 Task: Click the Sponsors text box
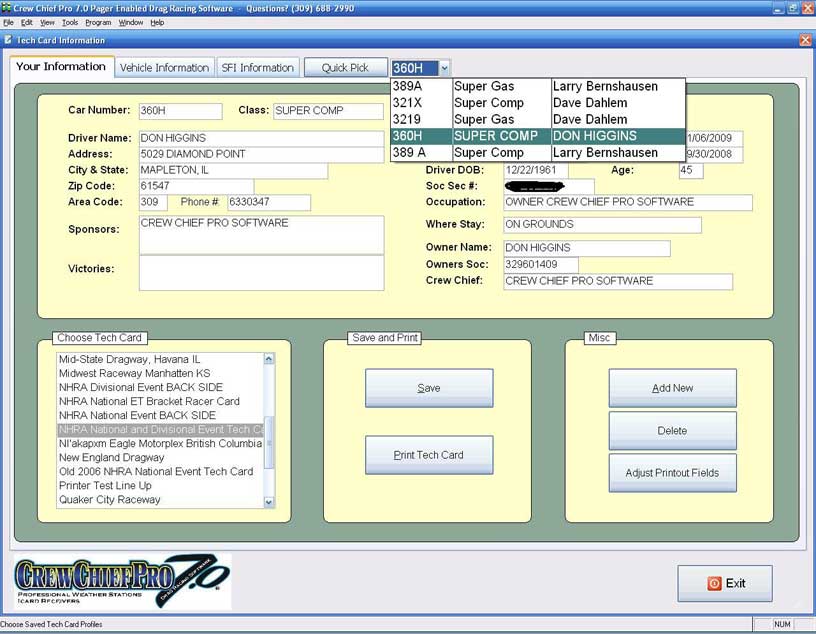coord(261,235)
